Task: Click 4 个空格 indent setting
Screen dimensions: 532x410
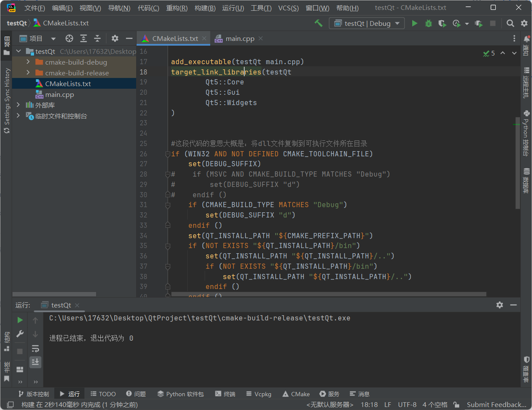Action: point(435,404)
